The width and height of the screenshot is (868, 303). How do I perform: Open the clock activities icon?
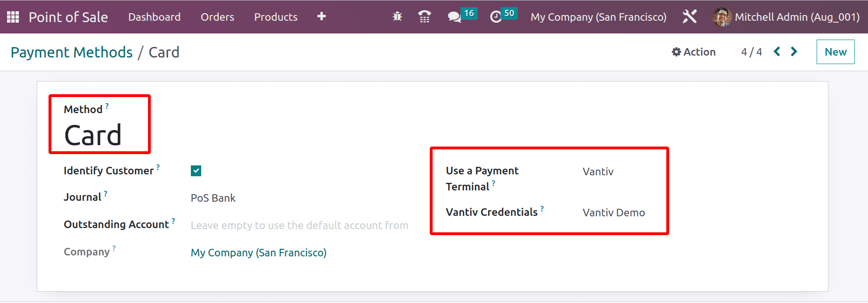click(496, 17)
